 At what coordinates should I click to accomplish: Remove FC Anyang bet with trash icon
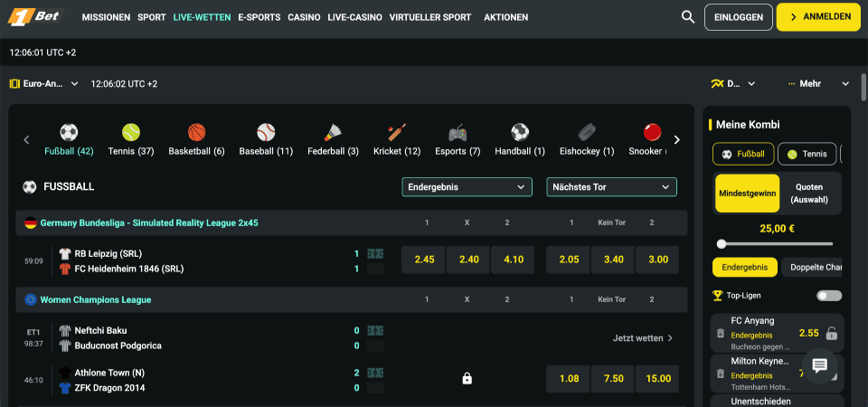tap(721, 334)
